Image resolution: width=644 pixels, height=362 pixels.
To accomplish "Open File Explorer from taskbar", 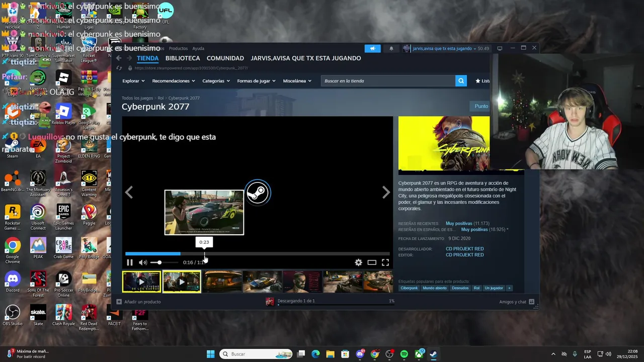I will coord(330,354).
